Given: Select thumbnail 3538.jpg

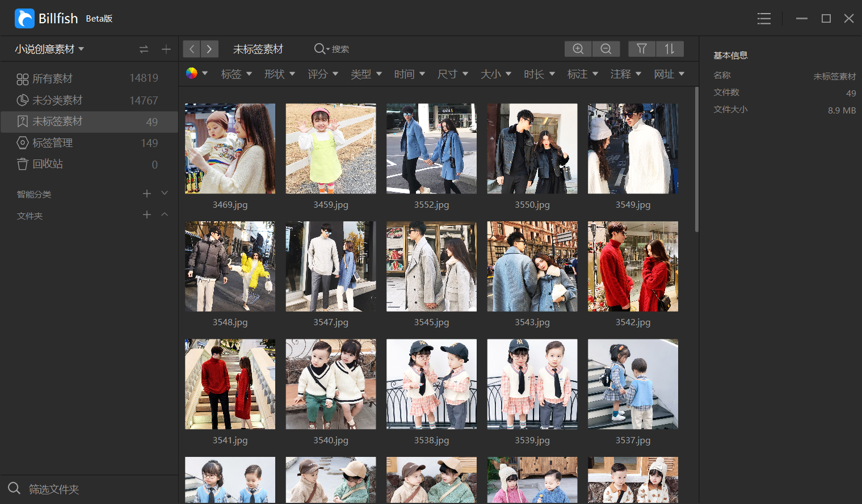Looking at the screenshot, I should pos(431,384).
